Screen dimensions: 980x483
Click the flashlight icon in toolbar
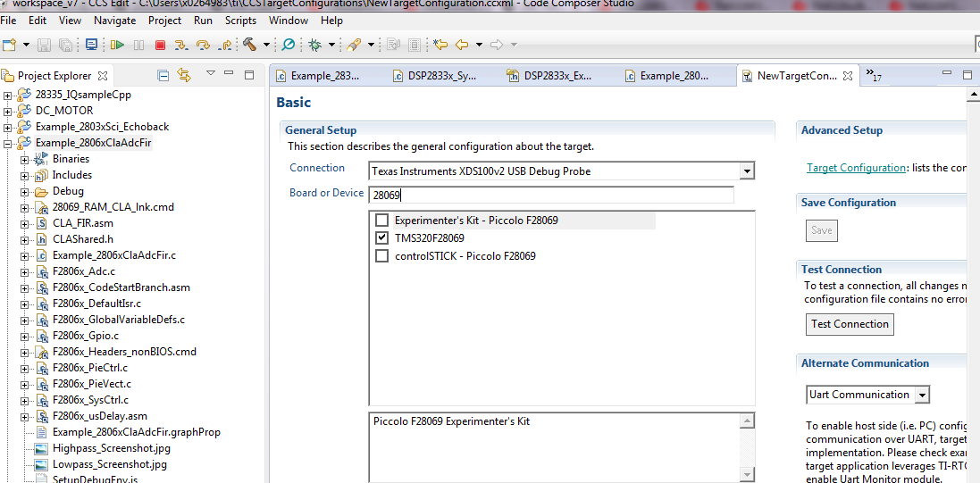pos(354,45)
